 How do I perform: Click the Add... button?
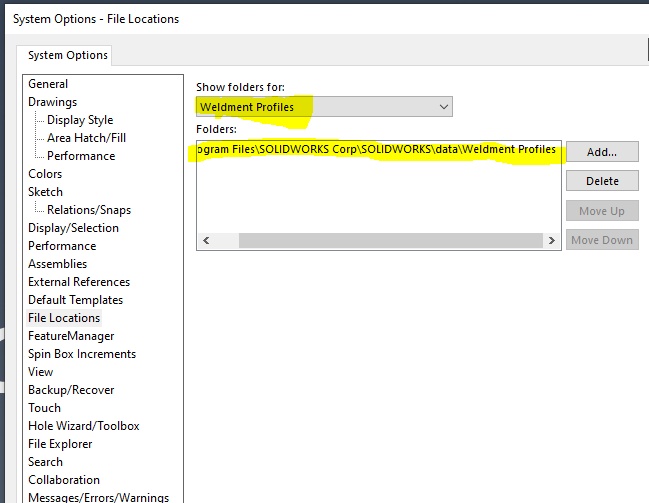[x=602, y=152]
